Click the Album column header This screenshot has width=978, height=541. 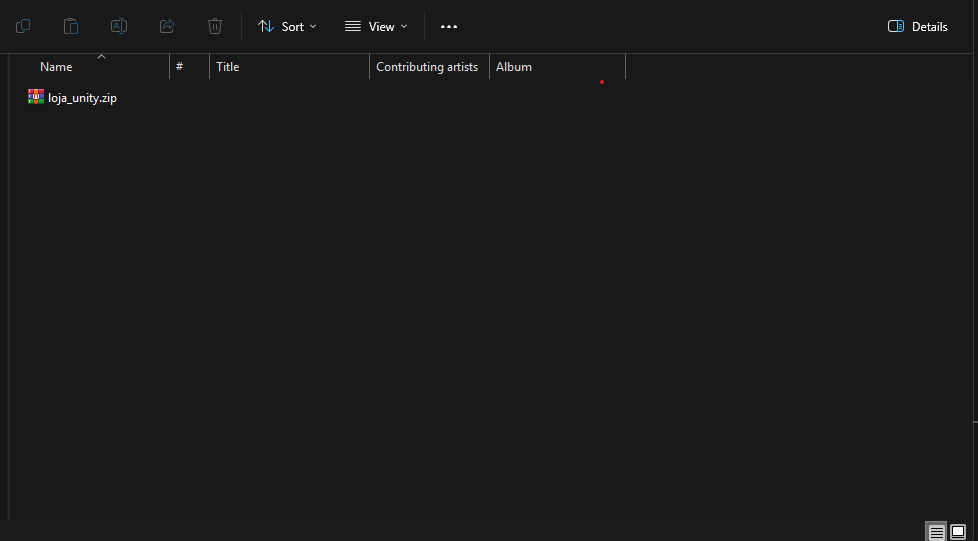pos(514,67)
